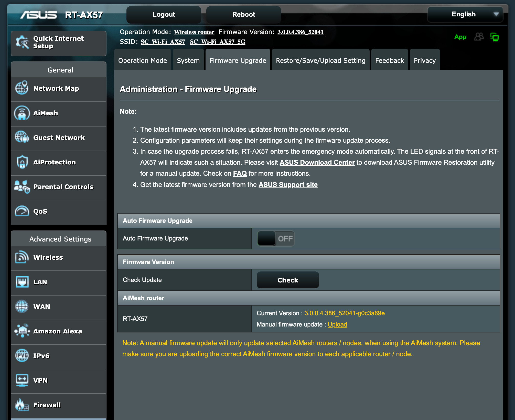This screenshot has height=420, width=515.
Task: Click the Restore/Save/Upload Setting tab
Action: tap(320, 60)
